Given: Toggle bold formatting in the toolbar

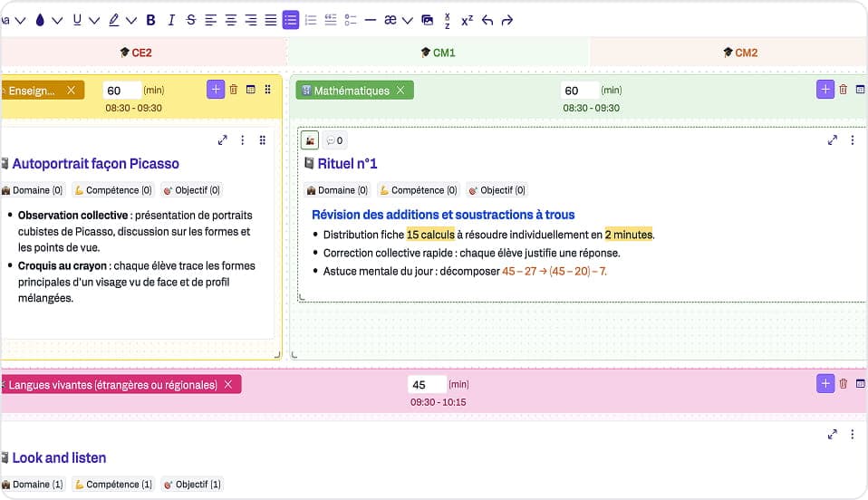Looking at the screenshot, I should pyautogui.click(x=150, y=20).
